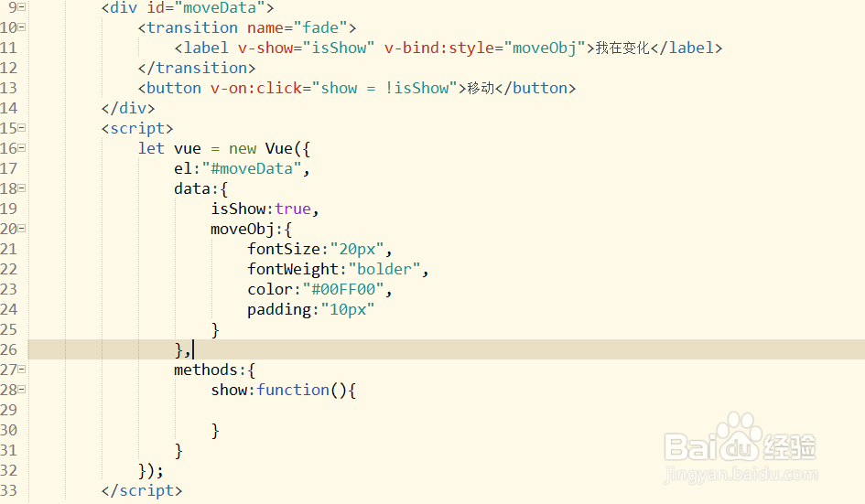
Task: Click line number 33 in the gutter
Action: pyautogui.click(x=9, y=491)
